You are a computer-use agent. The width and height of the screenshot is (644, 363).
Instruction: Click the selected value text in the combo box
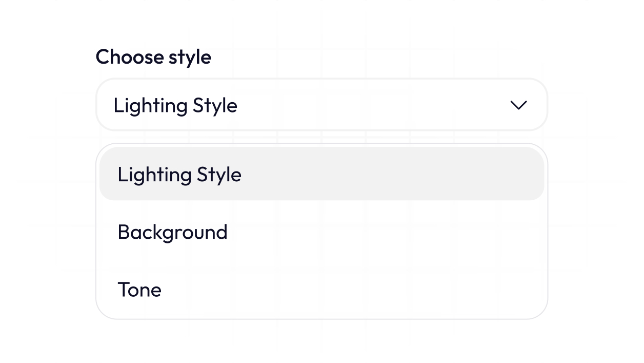[x=175, y=105]
